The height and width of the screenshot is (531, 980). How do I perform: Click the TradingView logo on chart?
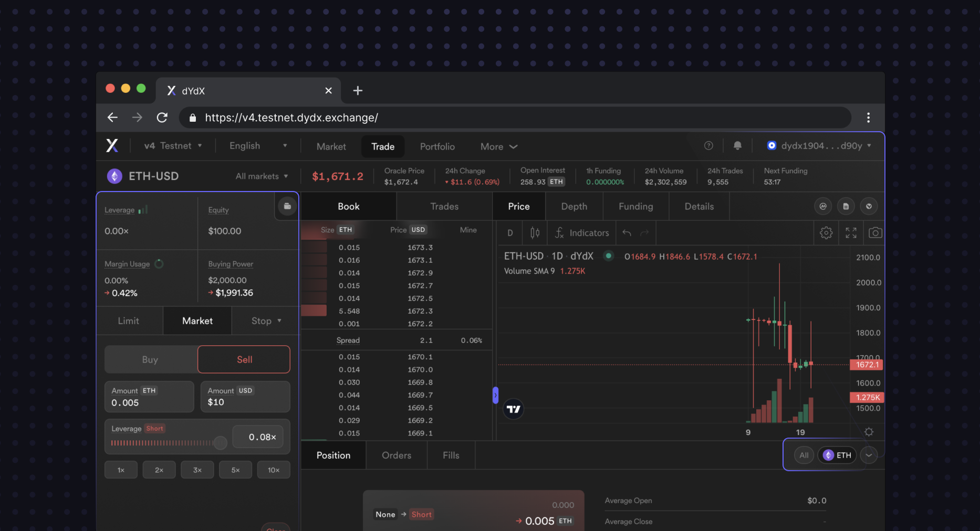click(x=514, y=409)
